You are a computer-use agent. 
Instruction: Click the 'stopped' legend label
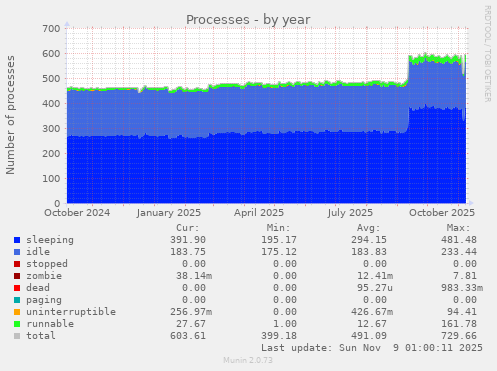pyautogui.click(x=47, y=264)
